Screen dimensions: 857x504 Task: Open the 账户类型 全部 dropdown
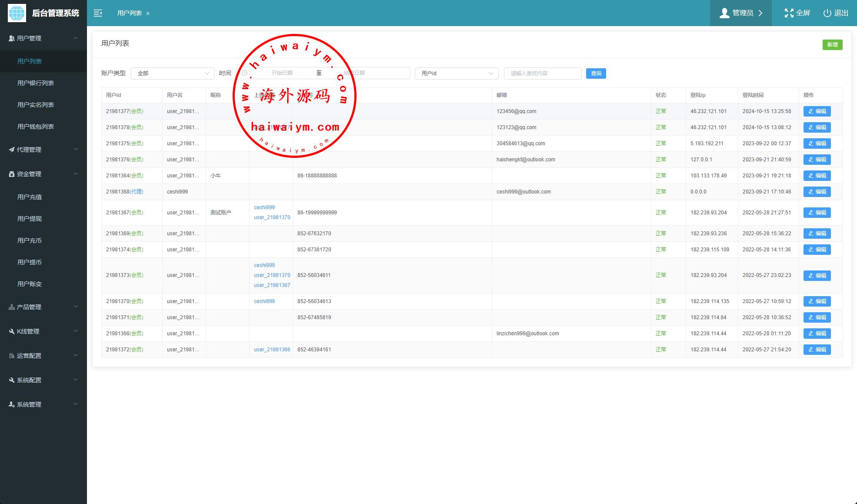pos(173,73)
